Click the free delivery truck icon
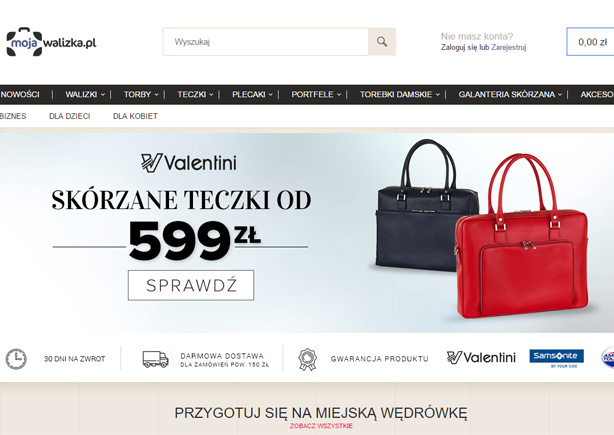Viewport: 614px width, 435px height. coord(155,359)
